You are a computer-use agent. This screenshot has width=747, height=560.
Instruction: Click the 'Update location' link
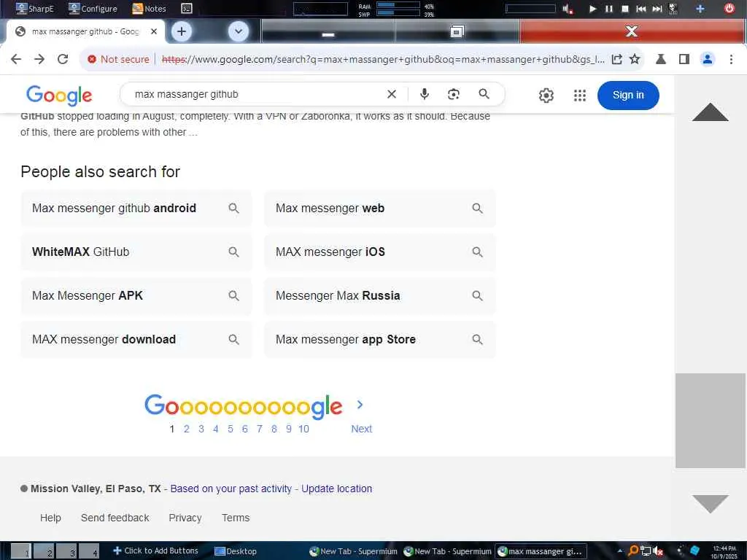pos(337,489)
